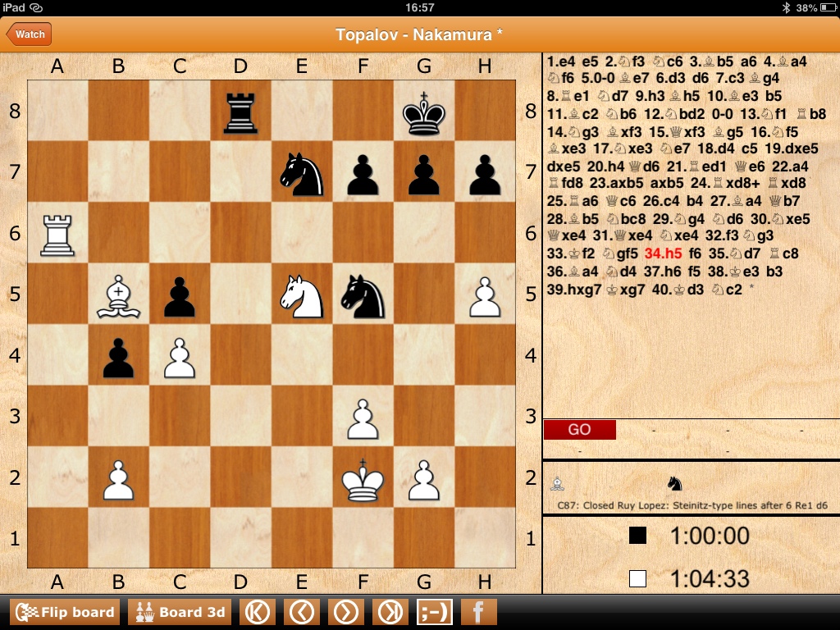Viewport: 840px width, 630px height.
Task: Flip the board orientation
Action: point(65,612)
